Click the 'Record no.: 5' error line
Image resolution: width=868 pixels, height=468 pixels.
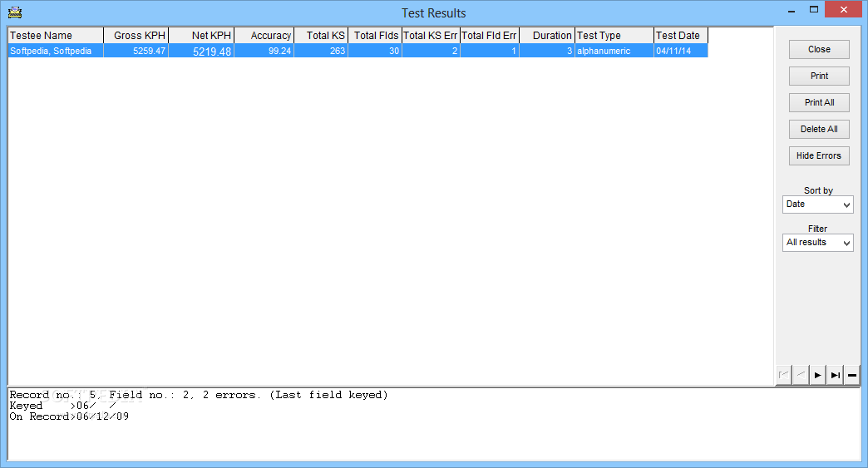[199, 395]
